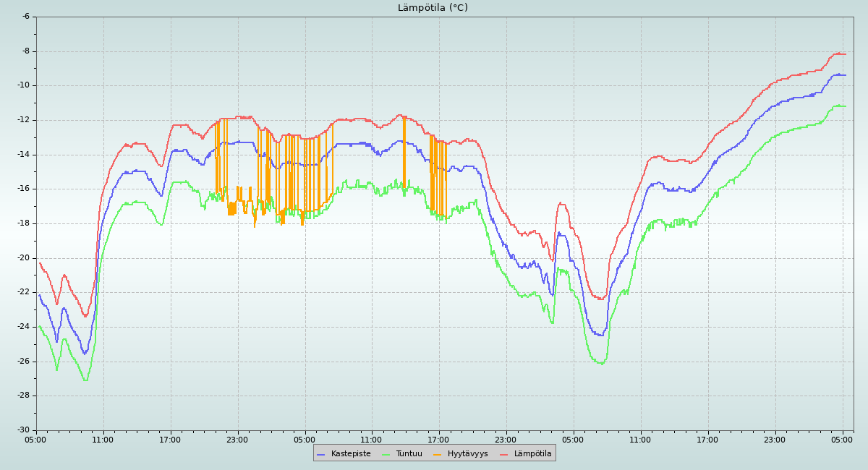The image size is (868, 470).
Task: Click the chart title Lämpötila (°C)
Action: (x=433, y=8)
